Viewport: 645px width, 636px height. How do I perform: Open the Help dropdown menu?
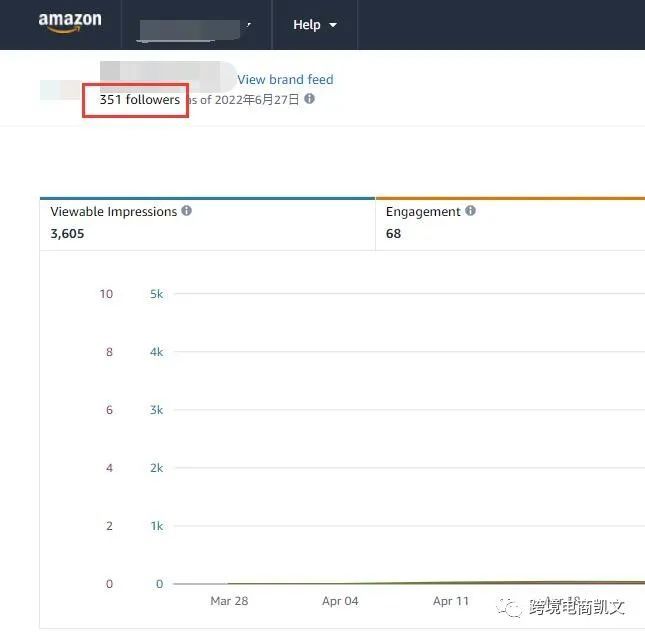[x=314, y=25]
